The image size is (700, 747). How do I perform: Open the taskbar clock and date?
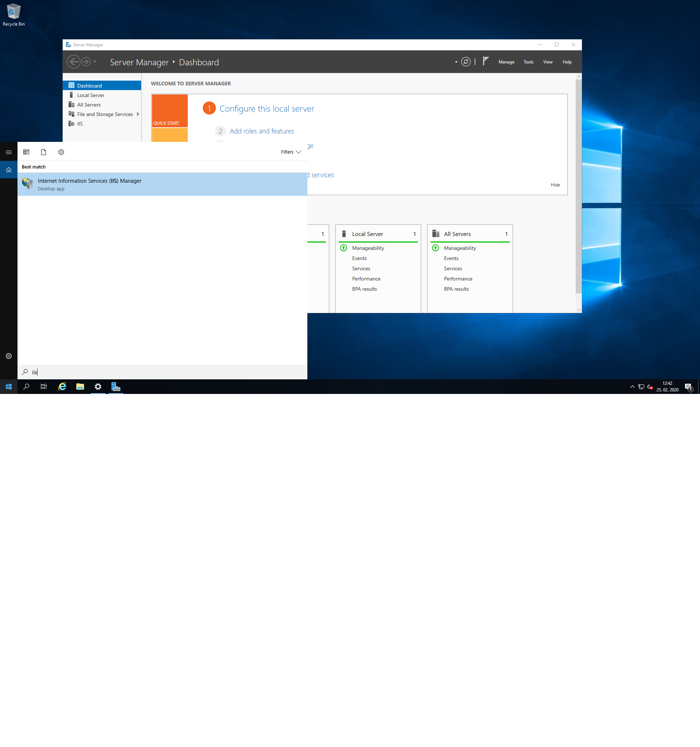pos(667,387)
